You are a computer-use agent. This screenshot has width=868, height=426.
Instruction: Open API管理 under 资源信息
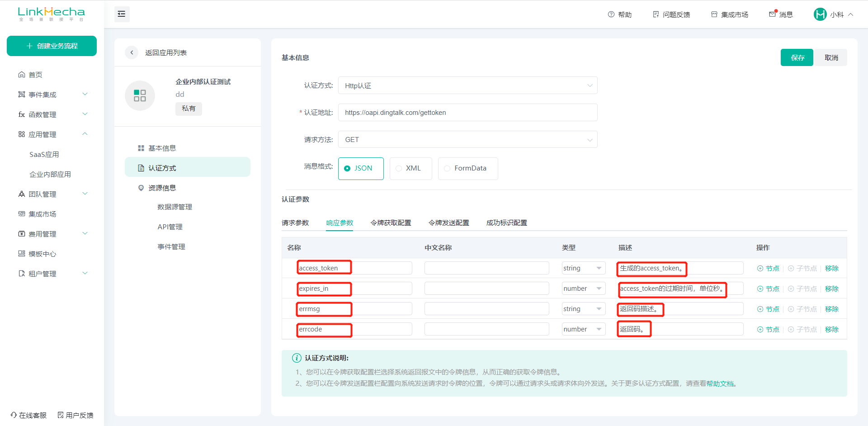tap(170, 227)
